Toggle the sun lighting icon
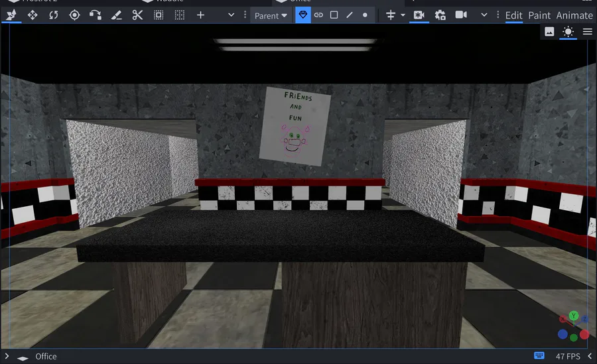Image resolution: width=597 pixels, height=364 pixels. [568, 32]
